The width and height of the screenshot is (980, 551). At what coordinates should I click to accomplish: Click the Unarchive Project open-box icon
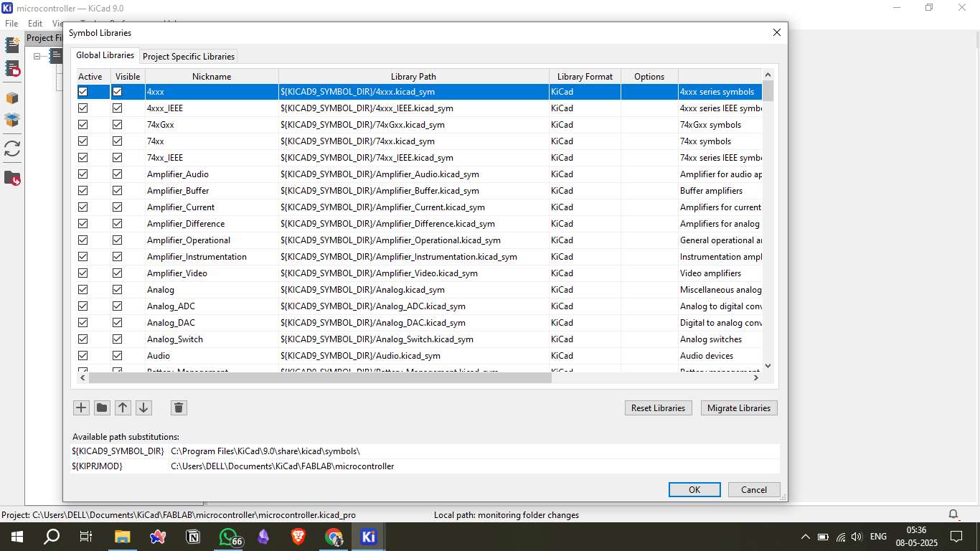tap(12, 120)
